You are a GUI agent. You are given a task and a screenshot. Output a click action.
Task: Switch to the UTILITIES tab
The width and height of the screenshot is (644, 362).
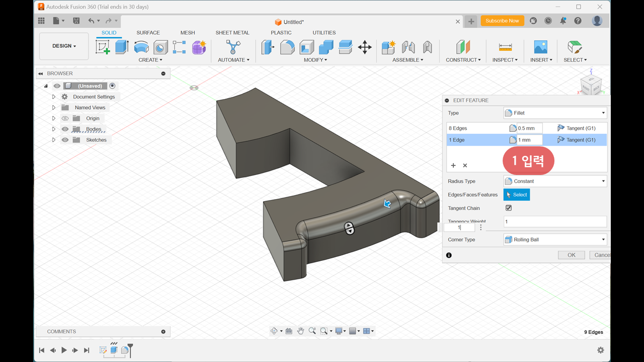point(324,33)
